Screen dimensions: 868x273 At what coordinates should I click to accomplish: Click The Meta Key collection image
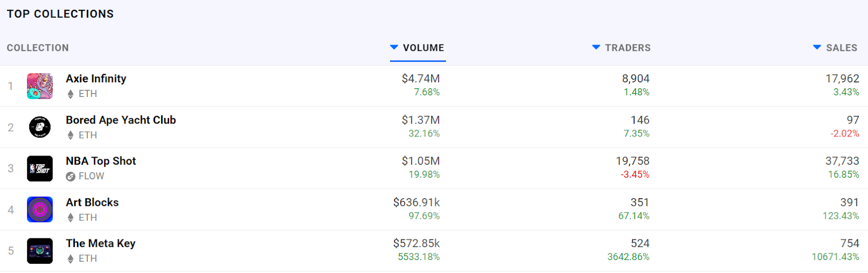click(x=40, y=251)
